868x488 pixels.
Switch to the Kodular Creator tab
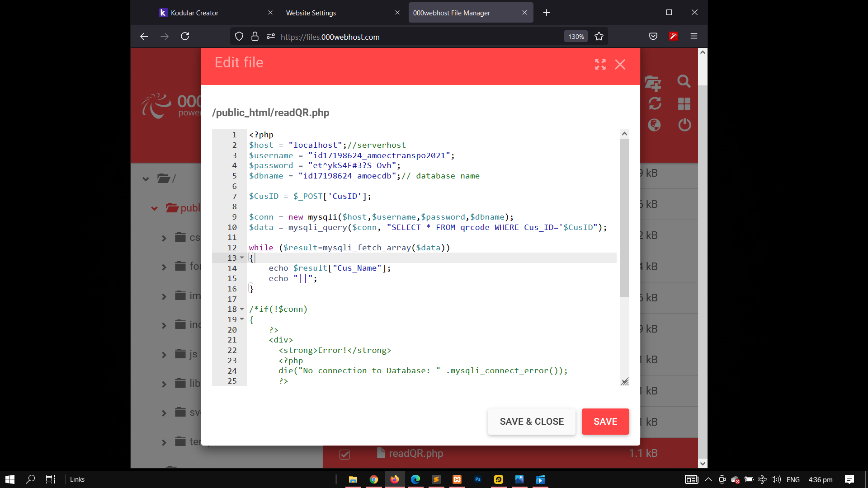tap(194, 13)
